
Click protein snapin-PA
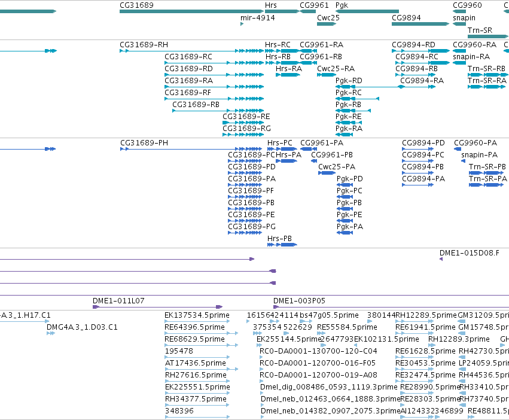[463, 161]
